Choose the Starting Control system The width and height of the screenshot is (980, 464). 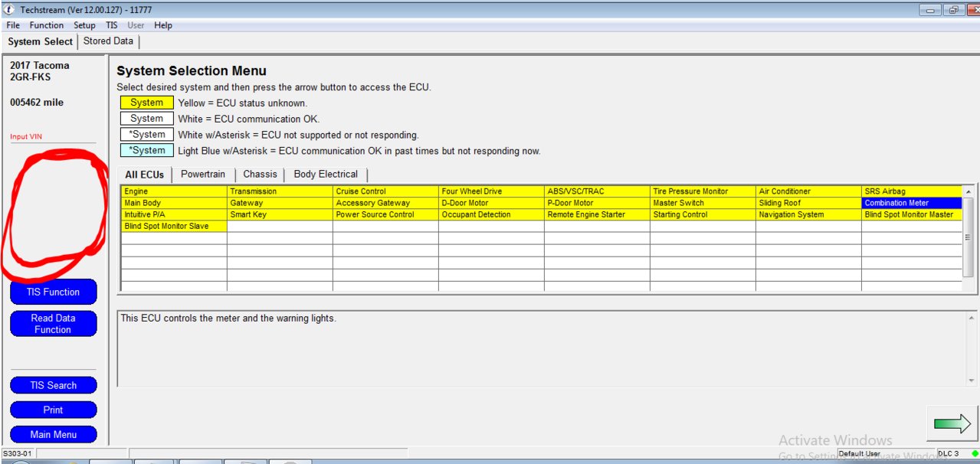coord(703,214)
